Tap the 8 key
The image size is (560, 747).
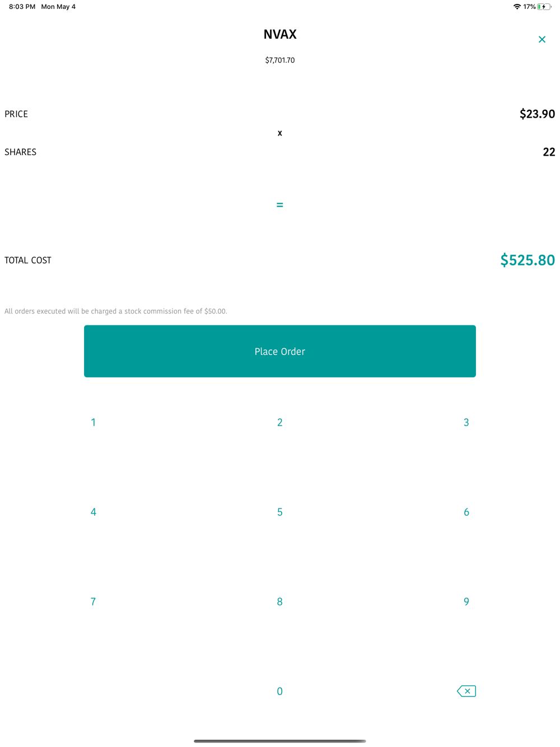point(280,601)
